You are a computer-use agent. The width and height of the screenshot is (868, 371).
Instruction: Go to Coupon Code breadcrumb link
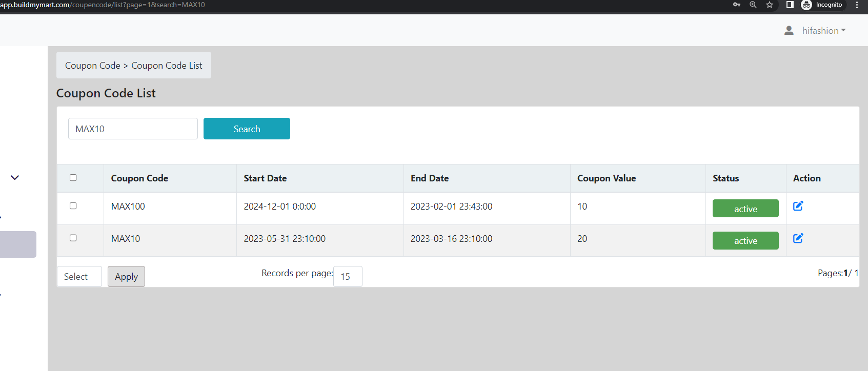pos(93,66)
